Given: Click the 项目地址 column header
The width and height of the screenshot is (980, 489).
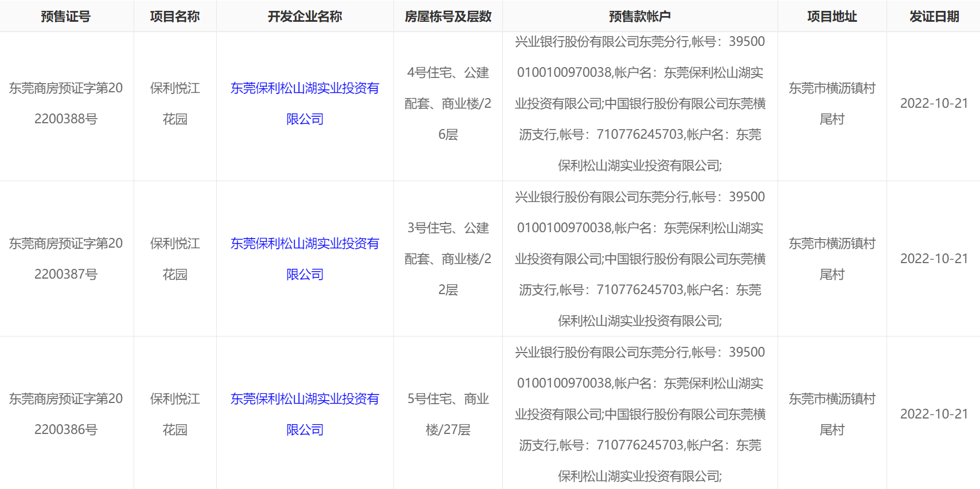Looking at the screenshot, I should [x=832, y=17].
